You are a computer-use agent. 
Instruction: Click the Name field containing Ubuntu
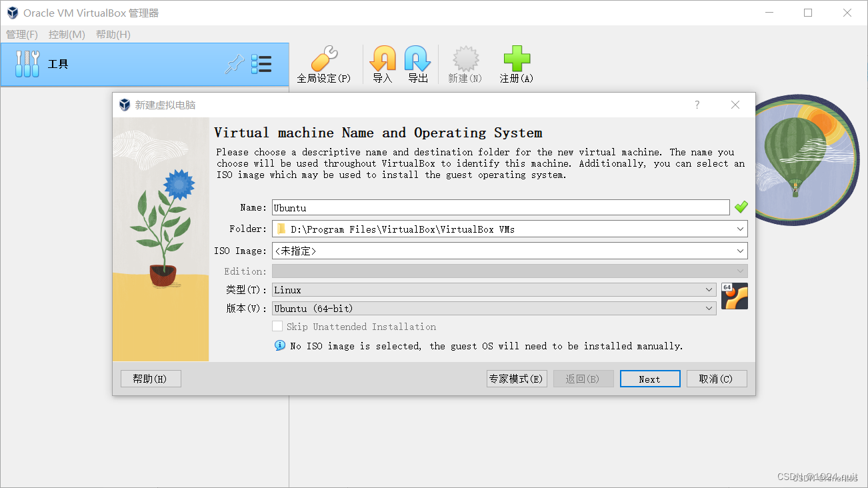[x=501, y=207]
